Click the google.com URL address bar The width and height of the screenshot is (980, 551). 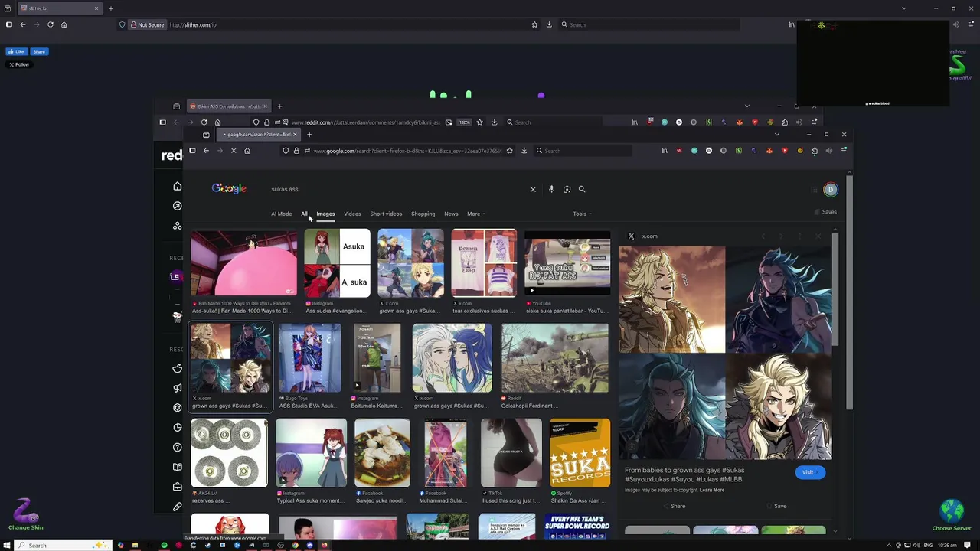pyautogui.click(x=406, y=151)
